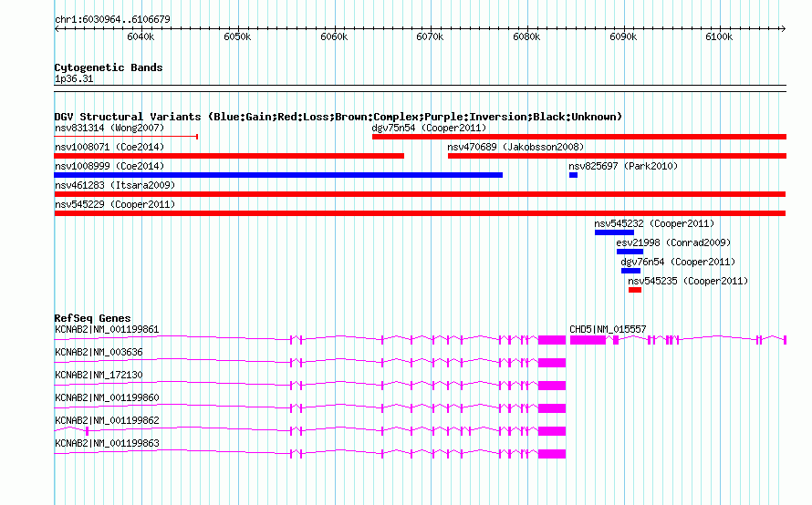Open nsv825697 (Park2010) variant label
Screen dimensions: 812x505
click(623, 166)
